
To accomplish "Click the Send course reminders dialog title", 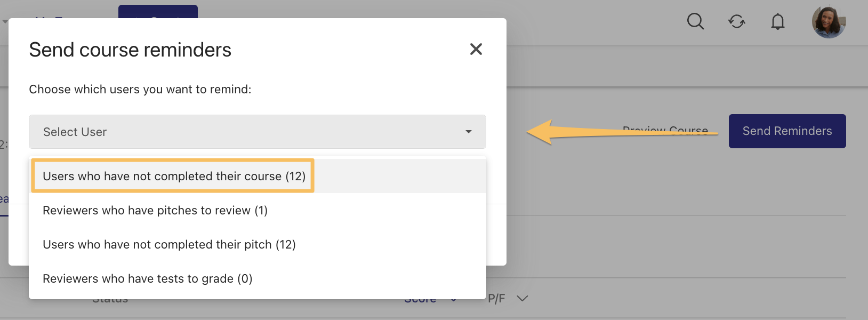I will (130, 50).
